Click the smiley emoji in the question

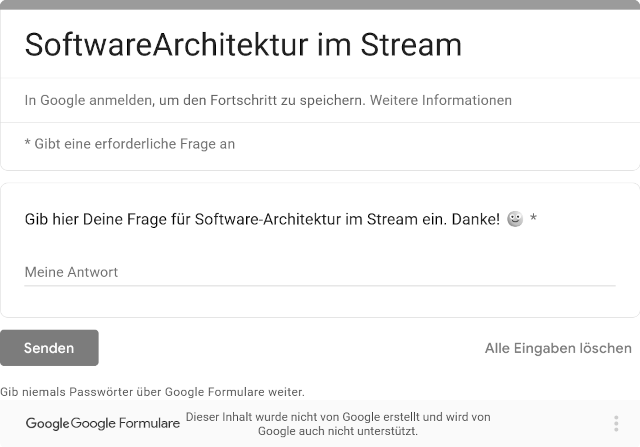tap(515, 219)
